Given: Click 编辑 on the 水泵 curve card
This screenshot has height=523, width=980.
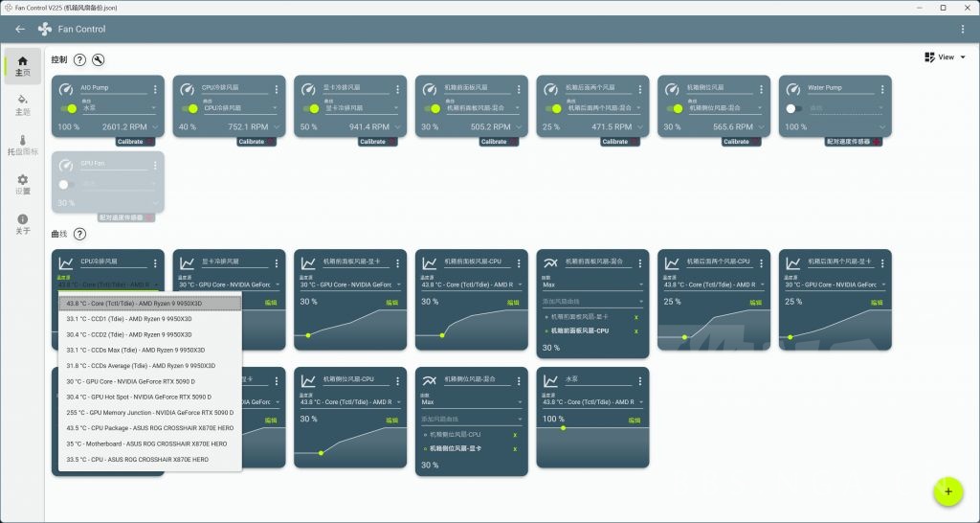Looking at the screenshot, I should (x=635, y=421).
